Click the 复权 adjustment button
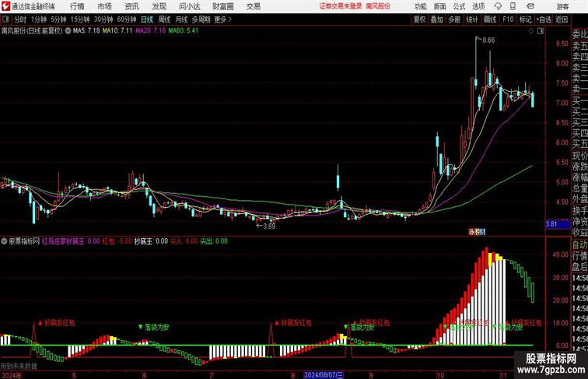588x379 pixels. pos(419,19)
